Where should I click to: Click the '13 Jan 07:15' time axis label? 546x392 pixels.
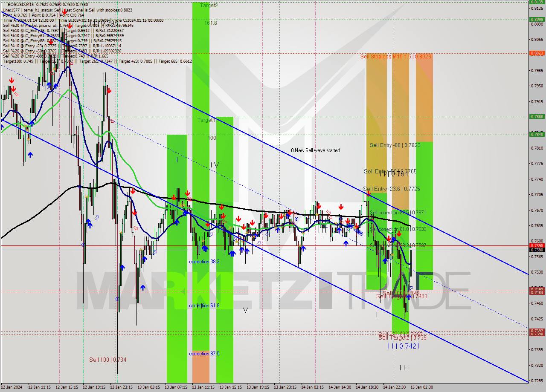[x=176, y=388]
